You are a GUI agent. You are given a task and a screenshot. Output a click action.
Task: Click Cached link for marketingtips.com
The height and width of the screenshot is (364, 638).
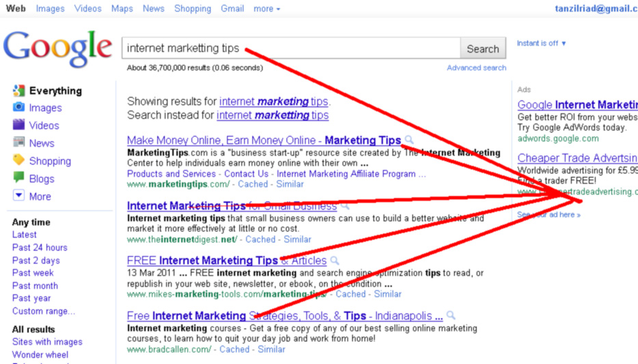pos(253,184)
